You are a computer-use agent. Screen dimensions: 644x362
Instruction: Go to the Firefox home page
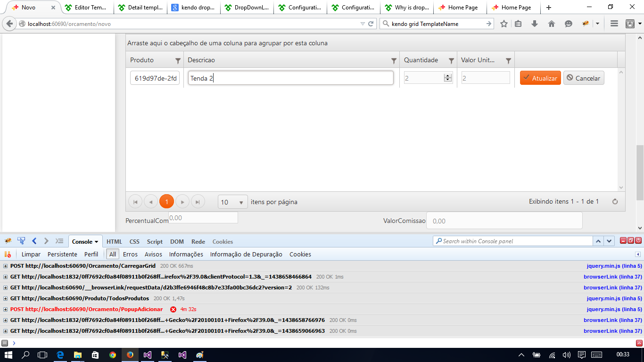tap(552, 24)
